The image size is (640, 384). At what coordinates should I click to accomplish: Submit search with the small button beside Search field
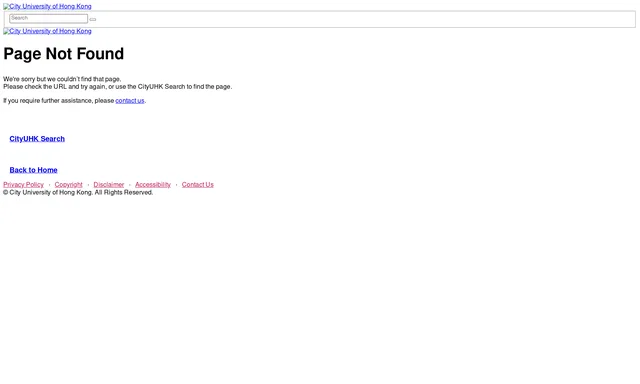pyautogui.click(x=93, y=19)
